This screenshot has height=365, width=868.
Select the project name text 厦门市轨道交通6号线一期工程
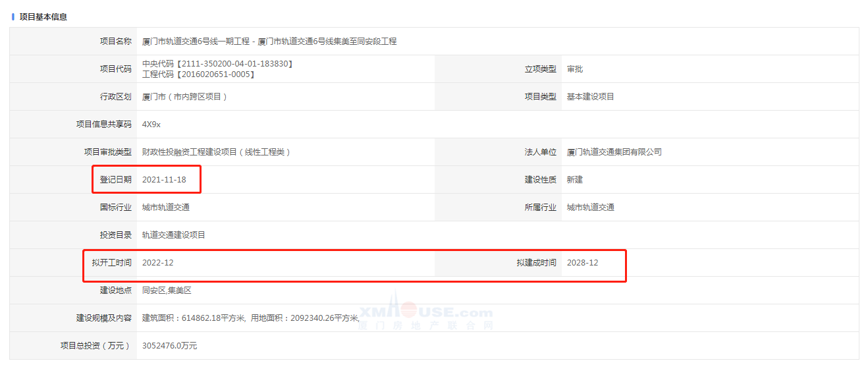point(196,42)
